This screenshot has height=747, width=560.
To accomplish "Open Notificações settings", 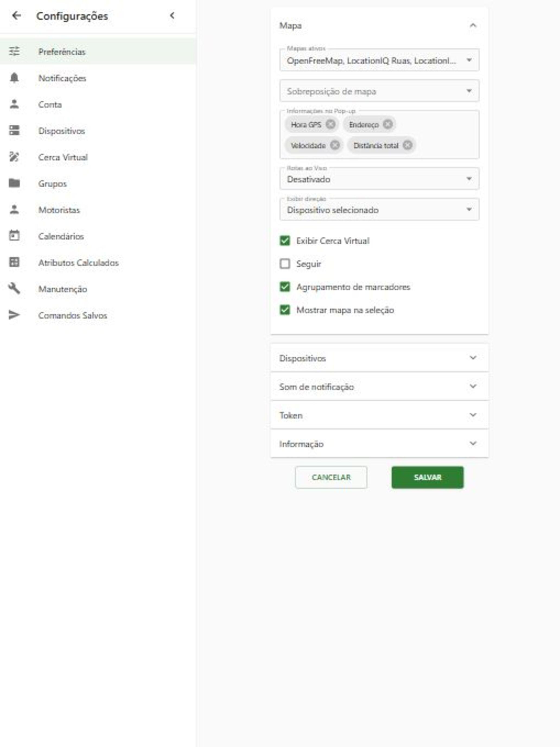I will click(x=98, y=78).
